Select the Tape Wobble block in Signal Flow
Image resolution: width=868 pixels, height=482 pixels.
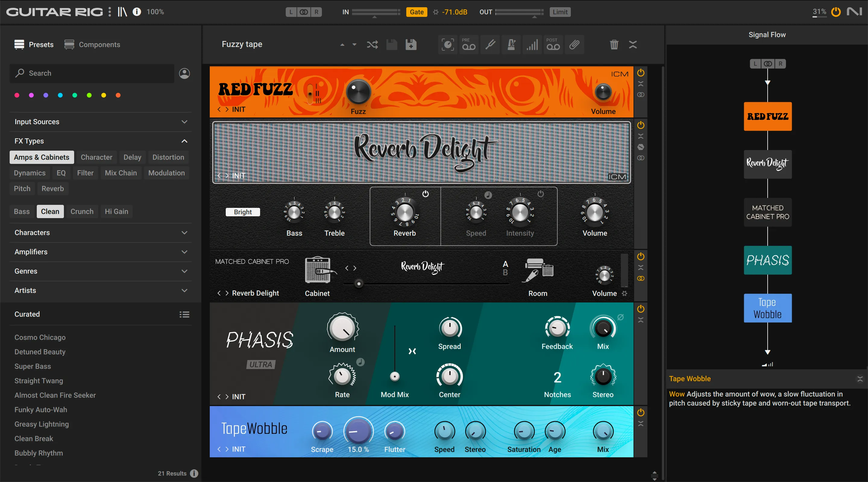(x=768, y=308)
